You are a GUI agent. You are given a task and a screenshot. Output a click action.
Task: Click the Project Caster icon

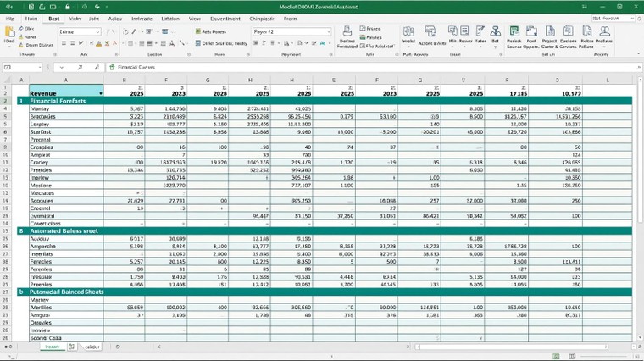(550, 34)
